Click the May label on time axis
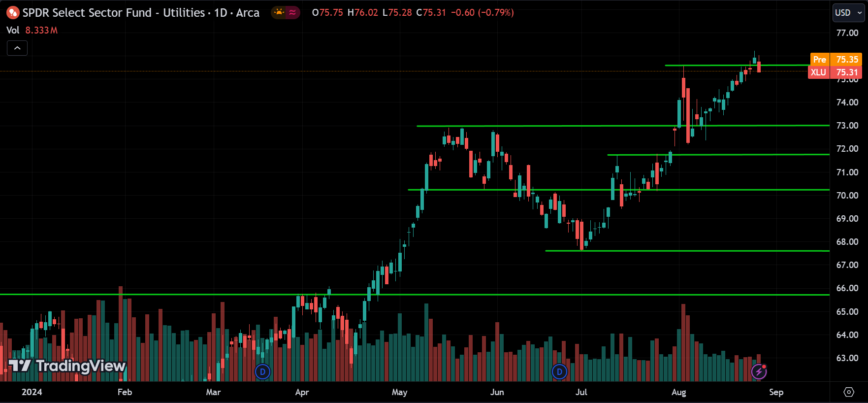Image resolution: width=868 pixels, height=403 pixels. click(400, 392)
